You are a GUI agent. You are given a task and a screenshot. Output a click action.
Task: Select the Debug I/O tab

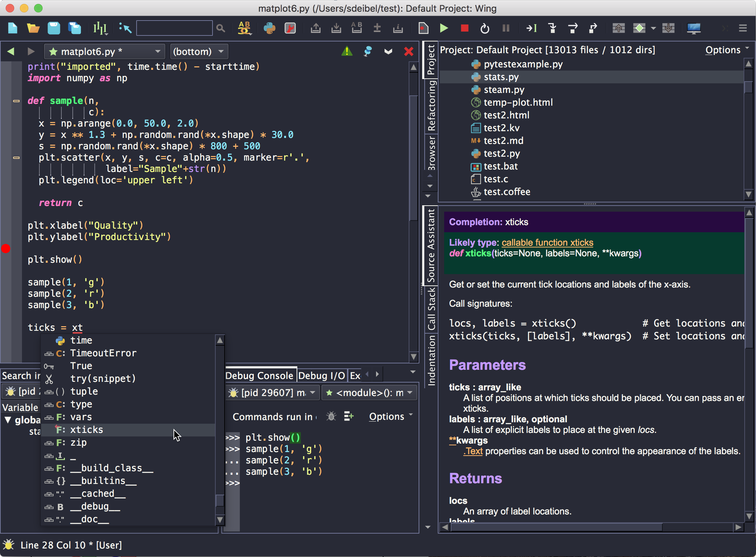[322, 375]
